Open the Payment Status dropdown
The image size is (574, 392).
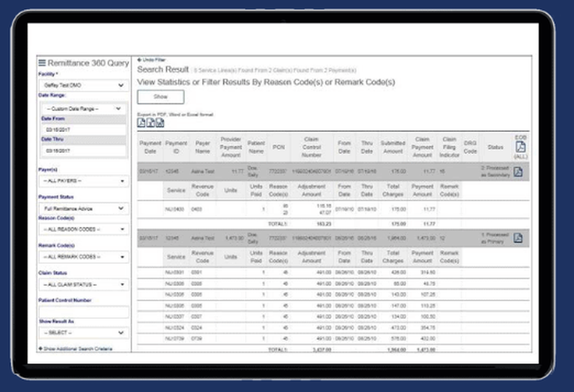point(83,208)
